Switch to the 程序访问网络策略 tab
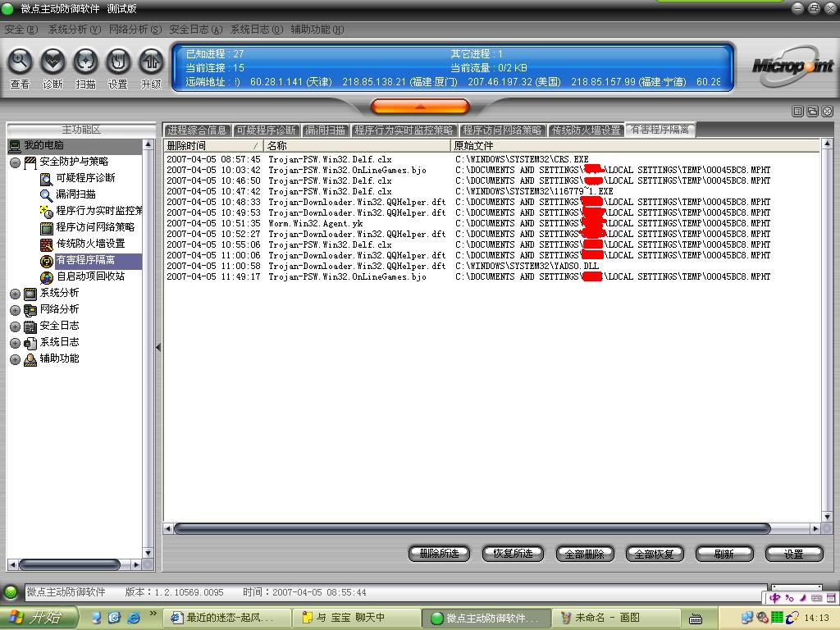The image size is (840, 630). point(502,130)
